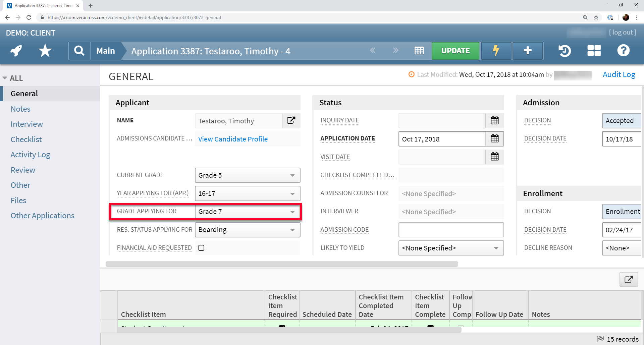Open help via the question mark icon
This screenshot has width=644, height=345.
click(x=623, y=51)
